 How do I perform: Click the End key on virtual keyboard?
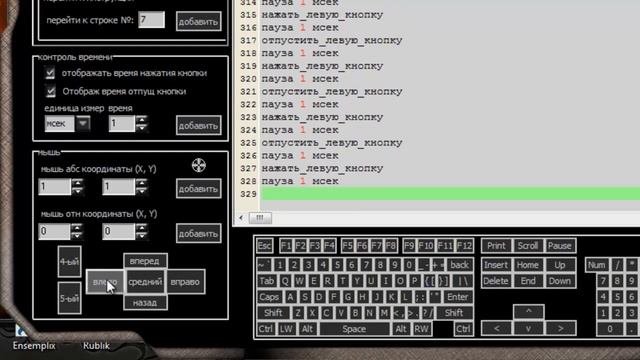[x=528, y=281]
